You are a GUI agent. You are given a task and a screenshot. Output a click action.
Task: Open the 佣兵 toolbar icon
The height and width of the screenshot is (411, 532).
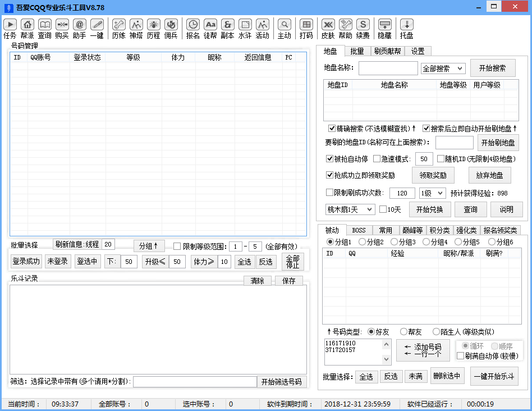click(171, 29)
